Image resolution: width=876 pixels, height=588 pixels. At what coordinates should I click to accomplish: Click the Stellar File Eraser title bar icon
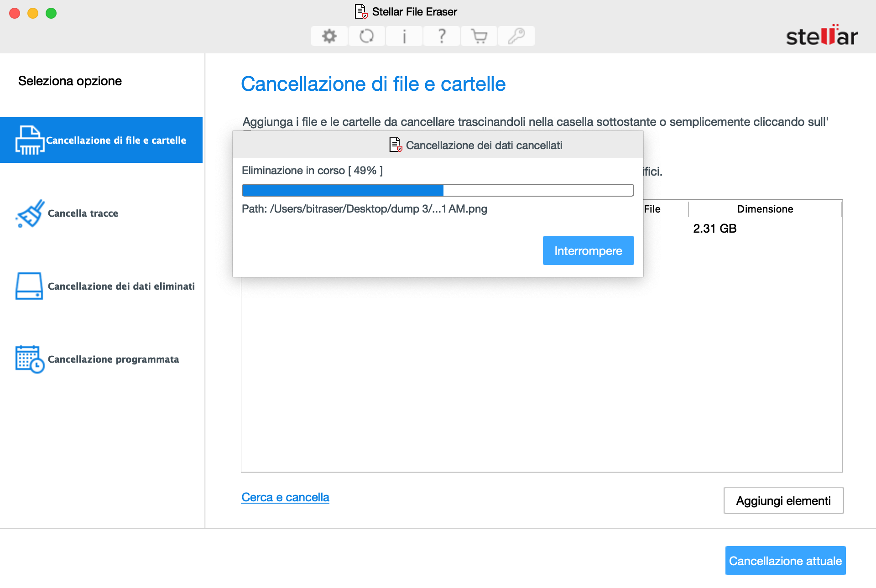[x=361, y=11]
